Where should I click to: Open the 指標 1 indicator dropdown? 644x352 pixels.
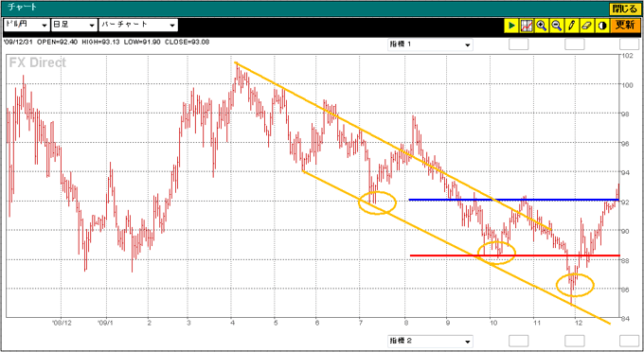pyautogui.click(x=430, y=44)
